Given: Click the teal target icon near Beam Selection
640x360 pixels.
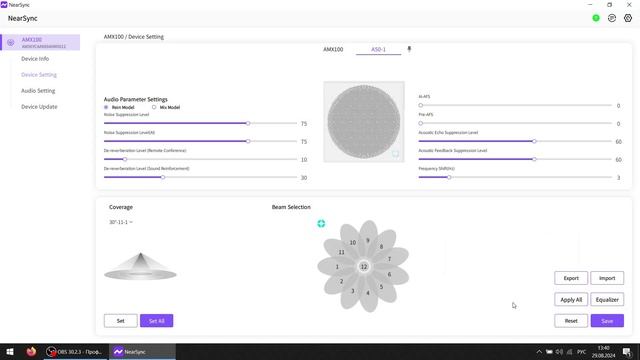Looking at the screenshot, I should (x=321, y=223).
